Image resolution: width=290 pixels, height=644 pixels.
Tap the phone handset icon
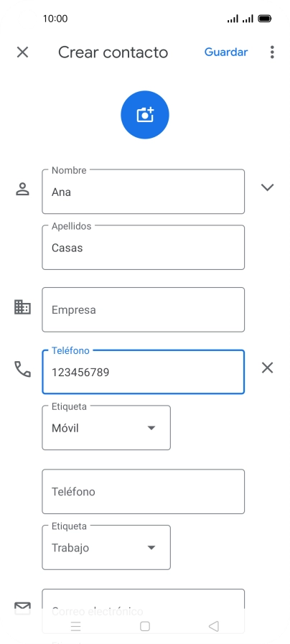point(22,369)
